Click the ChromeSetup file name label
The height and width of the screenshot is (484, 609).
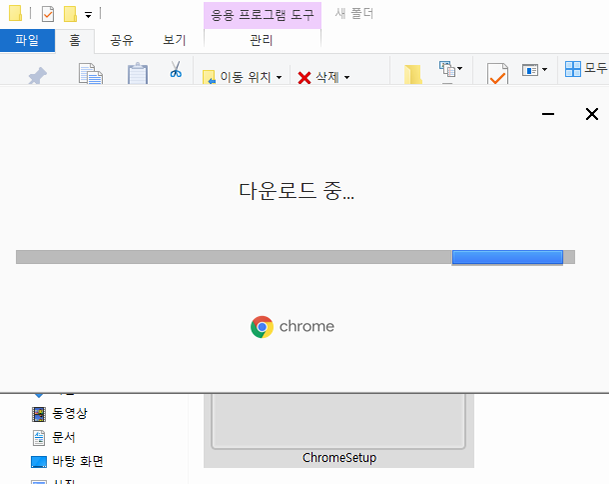pos(339,458)
